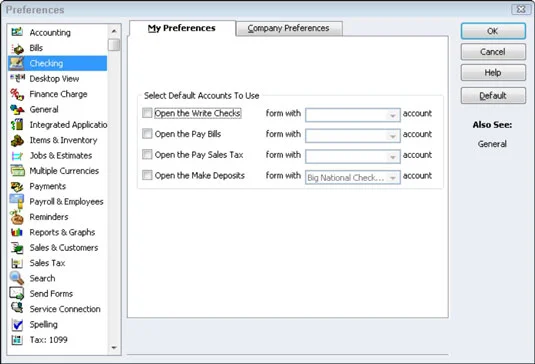The image size is (535, 364).
Task: Click the Checking category icon
Action: [17, 63]
